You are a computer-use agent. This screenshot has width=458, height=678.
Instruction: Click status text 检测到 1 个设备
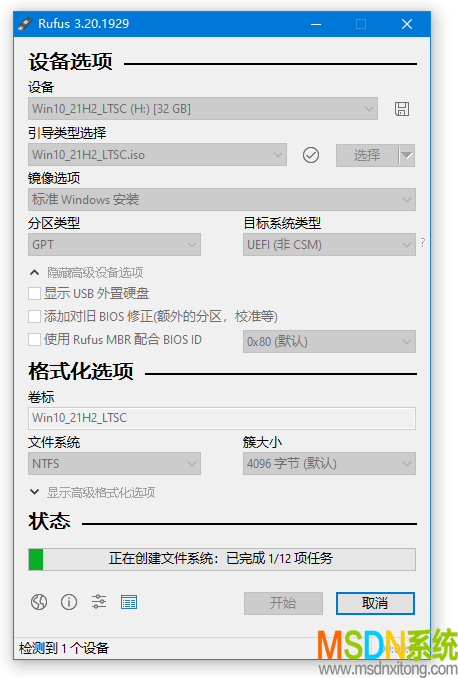[x=64, y=648]
